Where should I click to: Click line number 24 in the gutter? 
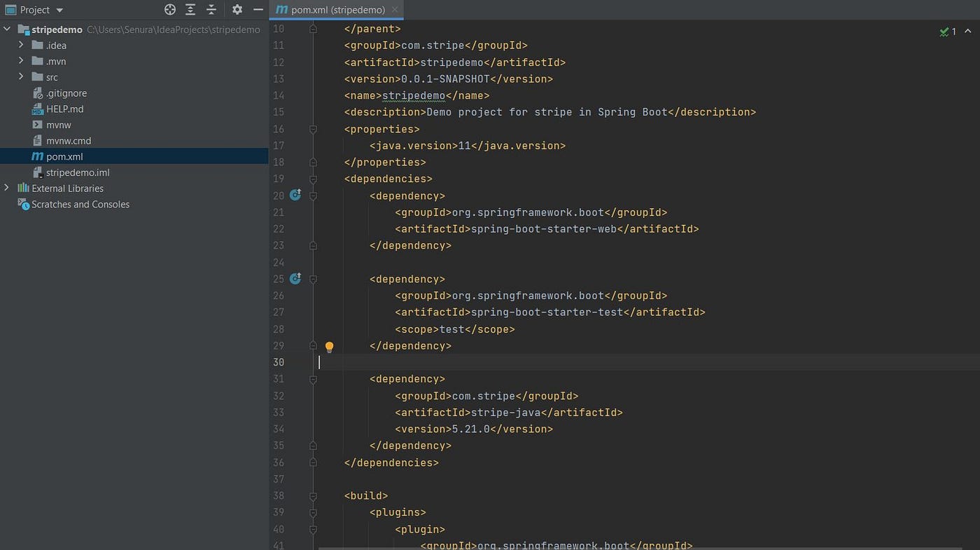(279, 262)
